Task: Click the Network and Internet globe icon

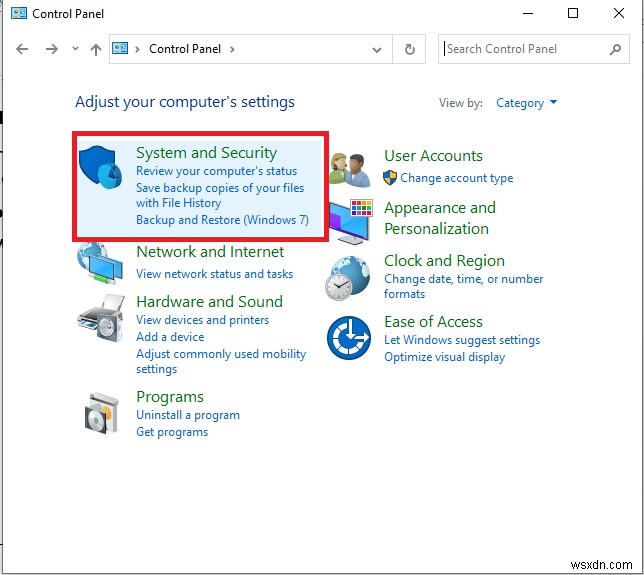Action: [100, 265]
